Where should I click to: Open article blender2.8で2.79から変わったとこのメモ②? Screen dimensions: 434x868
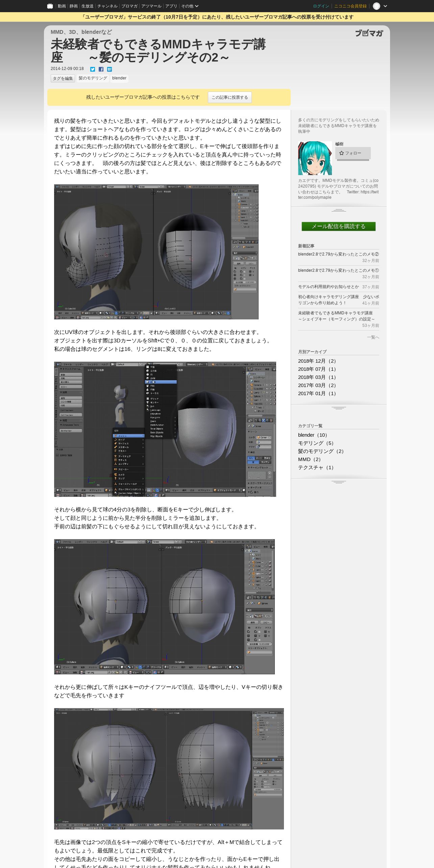click(338, 254)
